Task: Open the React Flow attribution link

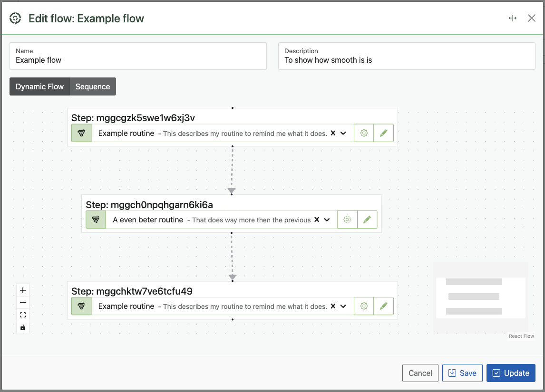Action: [x=521, y=336]
